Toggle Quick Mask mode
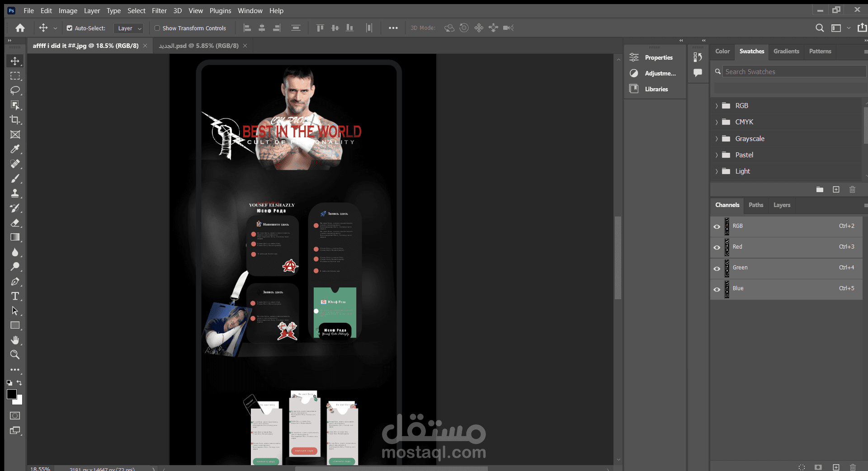Viewport: 868px width, 471px height. [15, 415]
